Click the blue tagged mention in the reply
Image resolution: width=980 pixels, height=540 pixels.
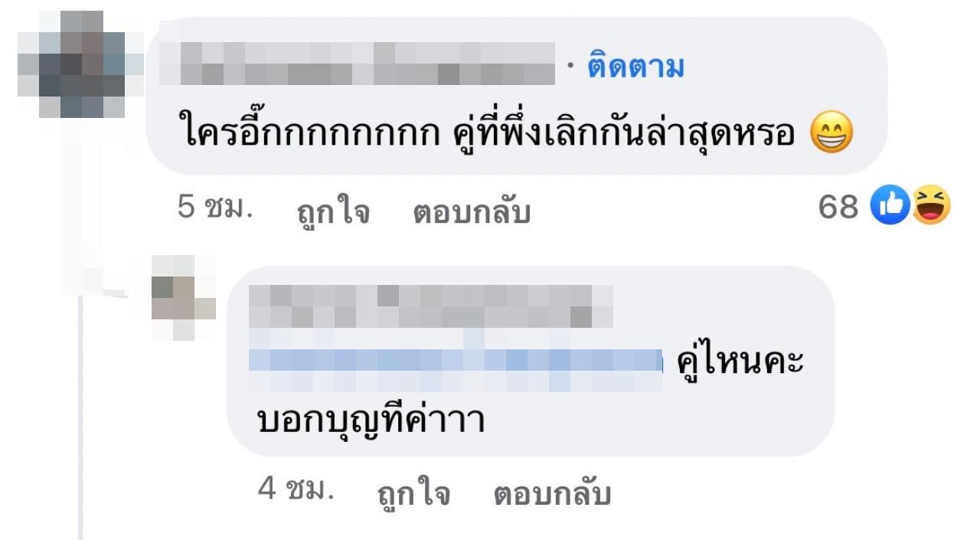[456, 360]
